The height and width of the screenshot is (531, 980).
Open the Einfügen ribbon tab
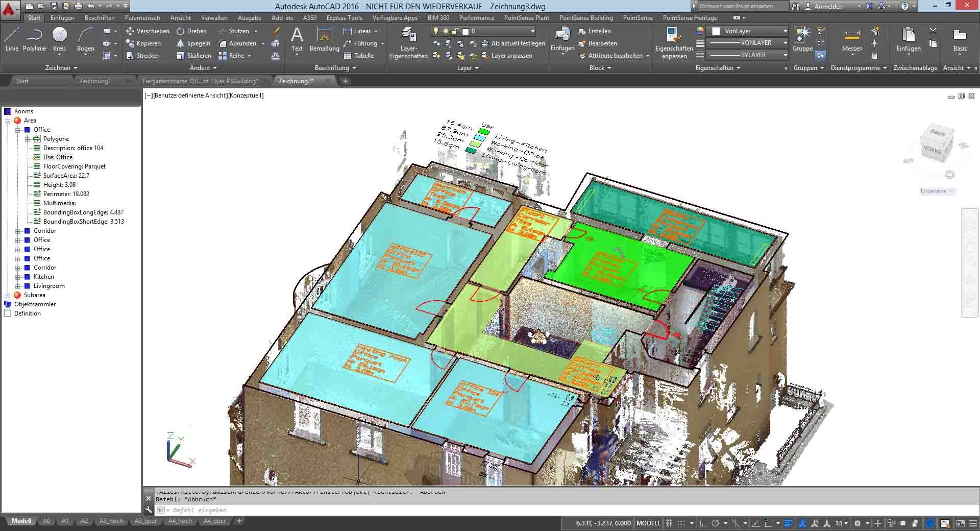62,18
